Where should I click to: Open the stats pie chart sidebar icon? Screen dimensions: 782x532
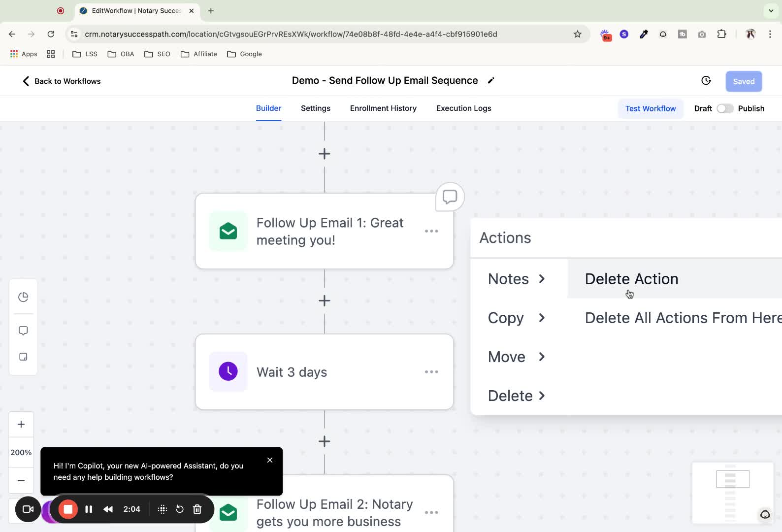tap(23, 297)
